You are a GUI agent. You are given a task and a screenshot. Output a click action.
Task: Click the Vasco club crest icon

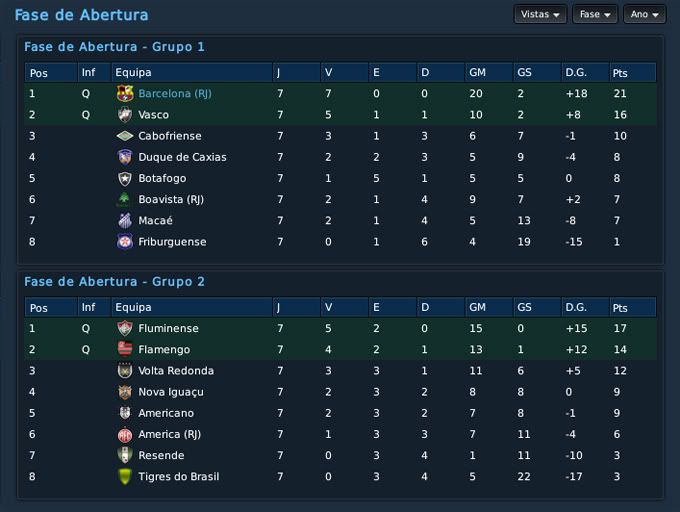(125, 115)
